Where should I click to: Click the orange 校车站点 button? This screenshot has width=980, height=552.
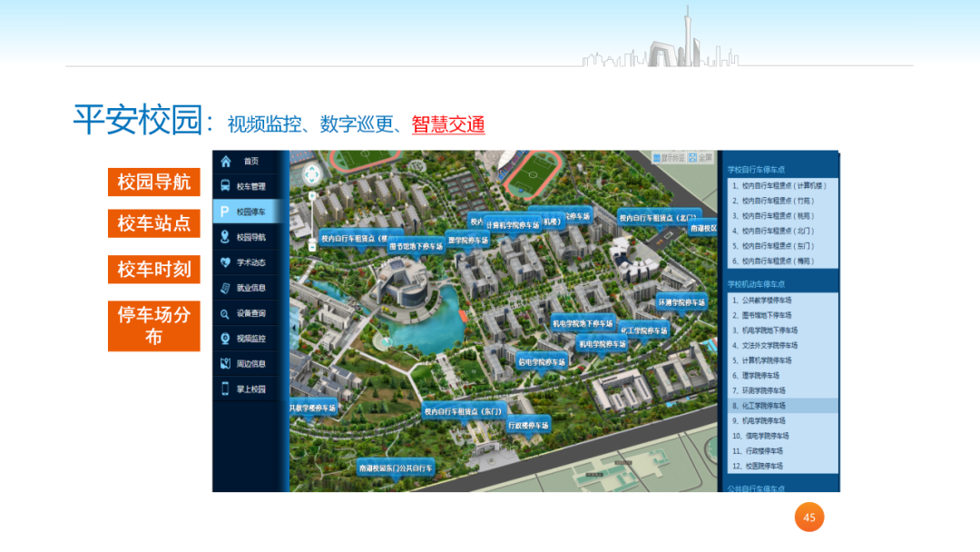[x=153, y=223]
